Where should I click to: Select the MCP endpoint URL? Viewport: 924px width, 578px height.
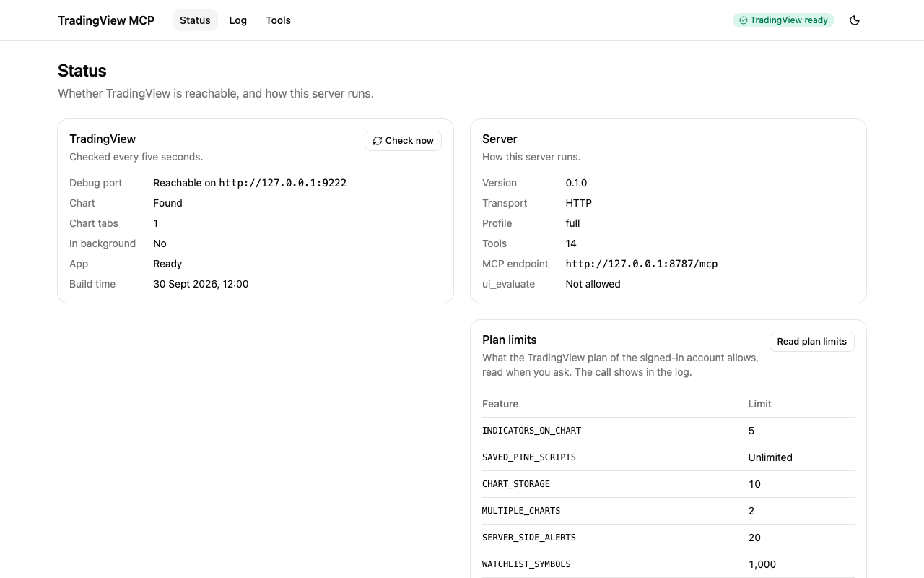pos(642,264)
